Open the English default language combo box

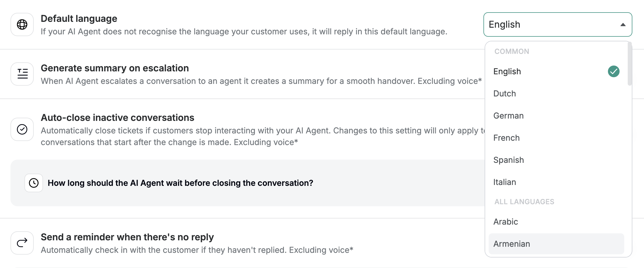(558, 24)
